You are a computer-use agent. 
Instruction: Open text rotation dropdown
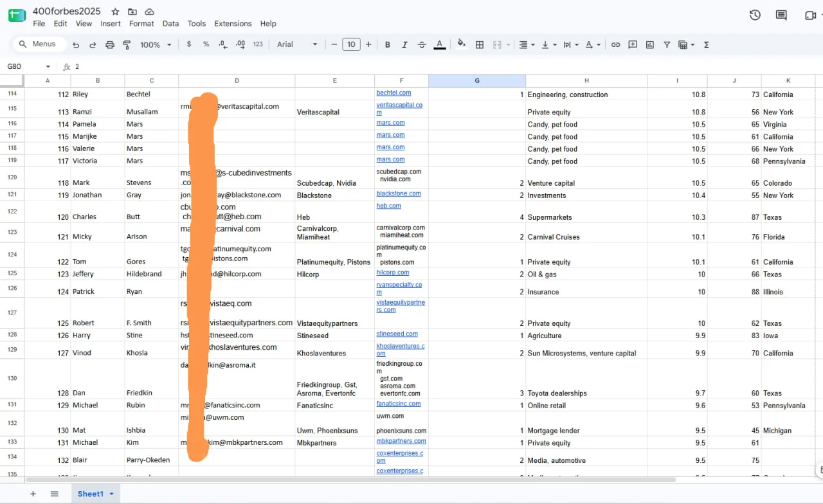pos(593,44)
